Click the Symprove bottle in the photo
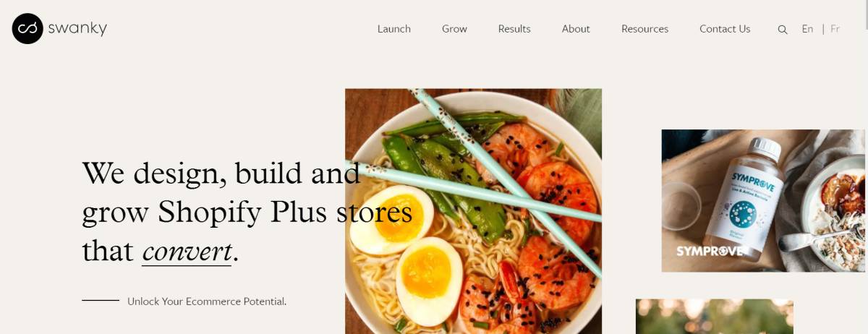The width and height of the screenshot is (868, 334). 746,199
